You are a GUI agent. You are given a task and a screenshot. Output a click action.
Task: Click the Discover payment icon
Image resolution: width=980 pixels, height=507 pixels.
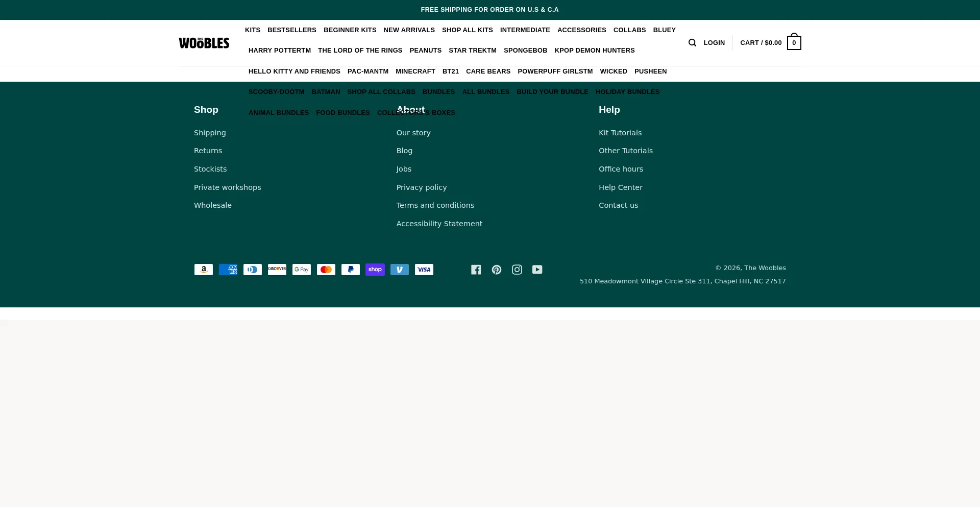click(277, 270)
